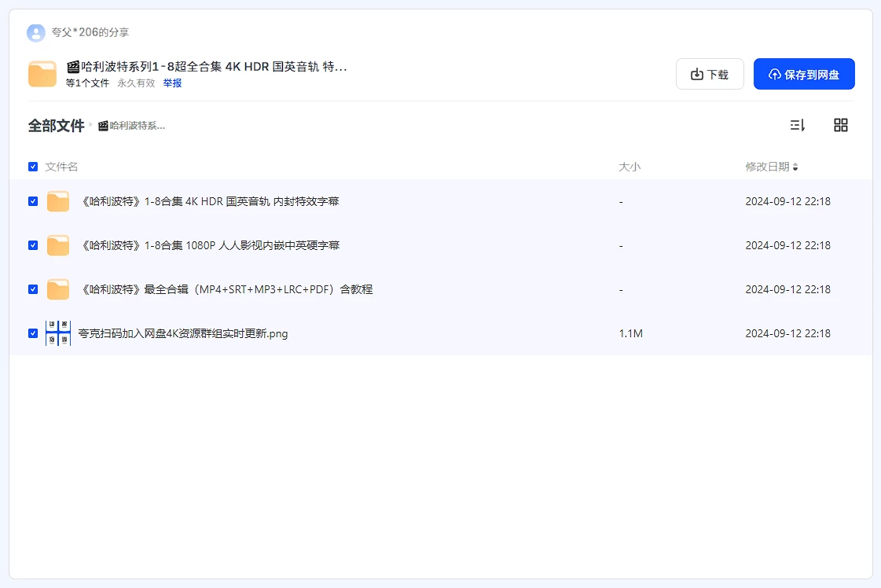The image size is (881, 588).
Task: Click the 下载 download button
Action: tap(709, 74)
